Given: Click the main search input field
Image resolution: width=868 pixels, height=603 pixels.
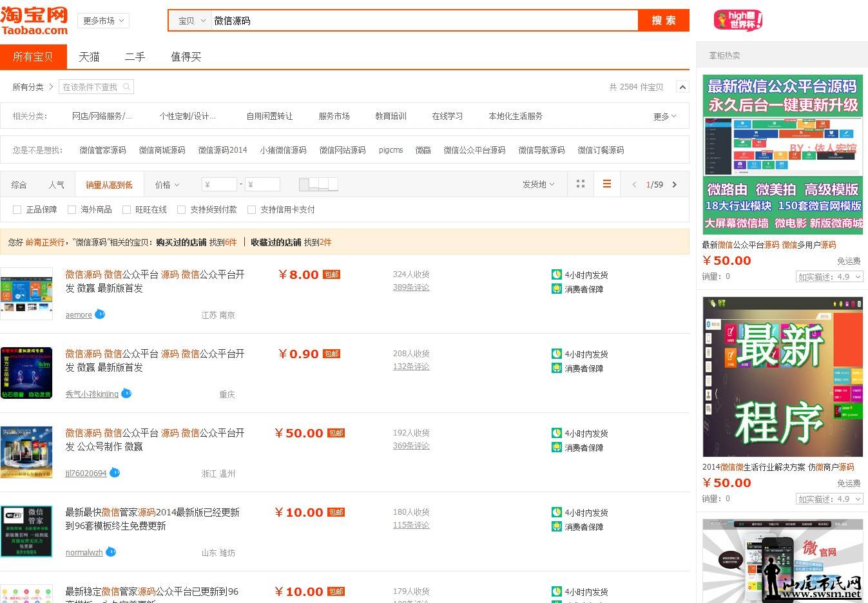Looking at the screenshot, I should point(423,21).
